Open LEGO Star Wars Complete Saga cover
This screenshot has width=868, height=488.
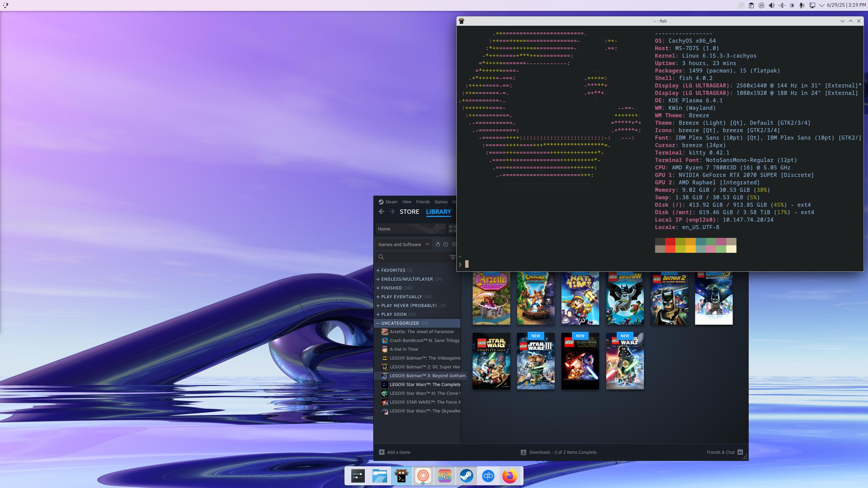coord(491,361)
